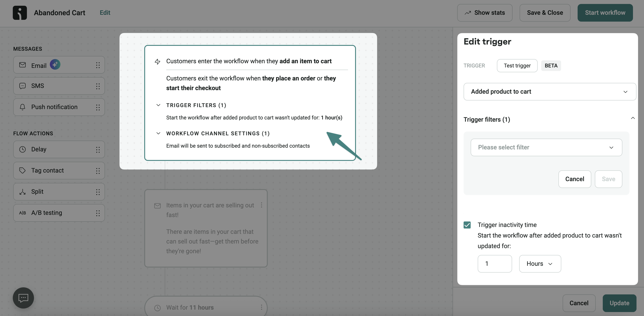Click the Tag contact icon
The width and height of the screenshot is (644, 316).
(22, 170)
